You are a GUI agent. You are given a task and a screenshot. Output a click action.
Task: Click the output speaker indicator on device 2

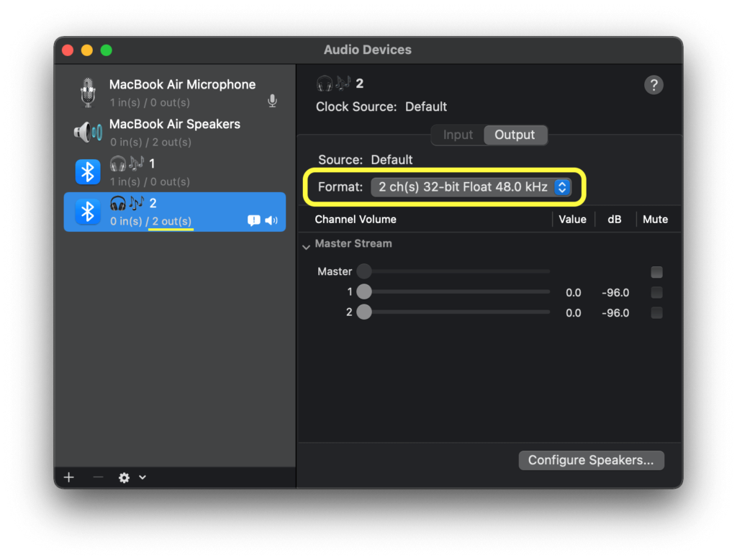click(x=271, y=220)
